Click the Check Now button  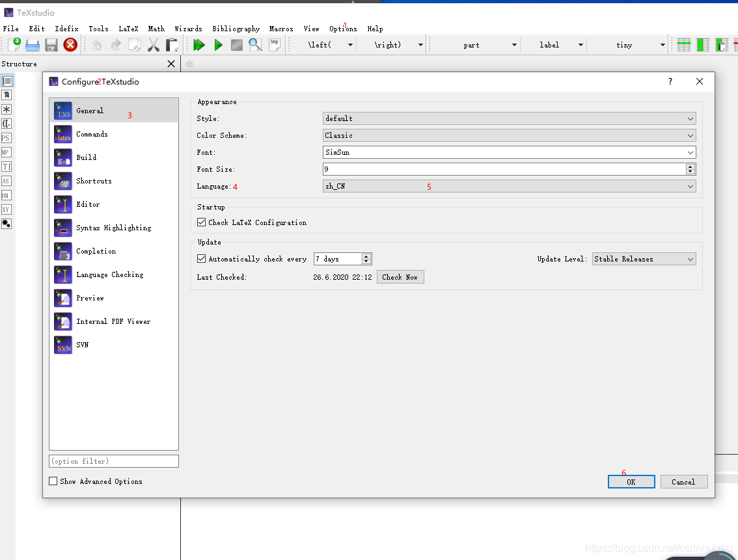point(400,277)
